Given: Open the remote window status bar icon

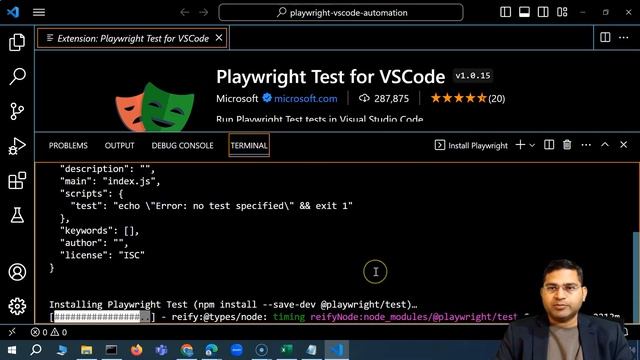Looking at the screenshot, I should (12, 332).
